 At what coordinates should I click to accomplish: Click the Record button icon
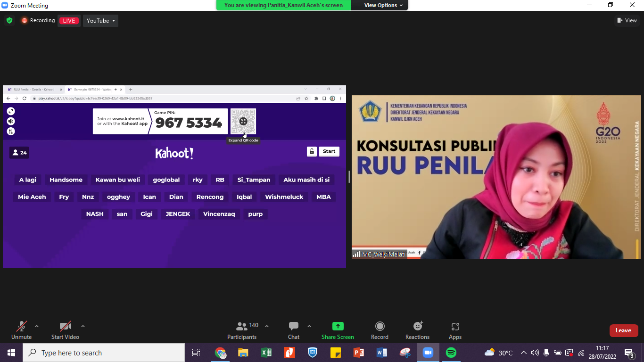coord(380,326)
